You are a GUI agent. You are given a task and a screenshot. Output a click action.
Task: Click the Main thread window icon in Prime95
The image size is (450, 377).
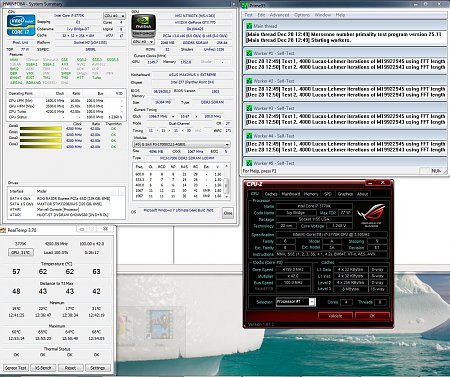(x=249, y=26)
